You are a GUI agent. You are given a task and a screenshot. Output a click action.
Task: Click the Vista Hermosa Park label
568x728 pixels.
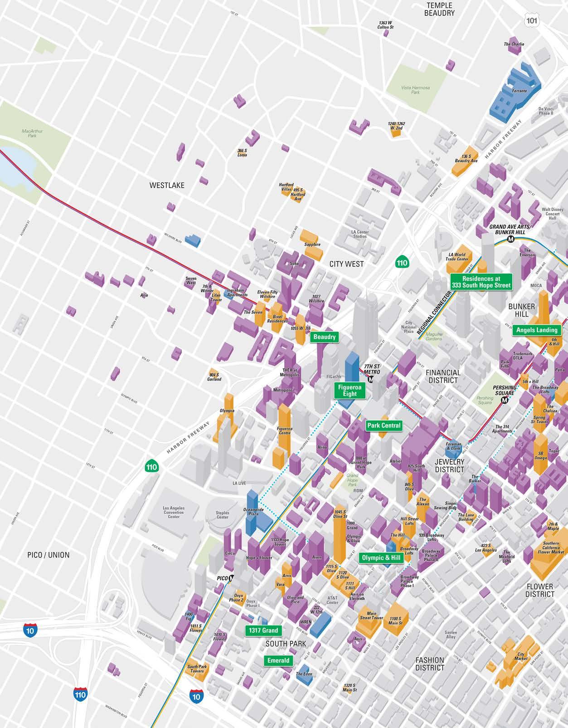pos(415,90)
